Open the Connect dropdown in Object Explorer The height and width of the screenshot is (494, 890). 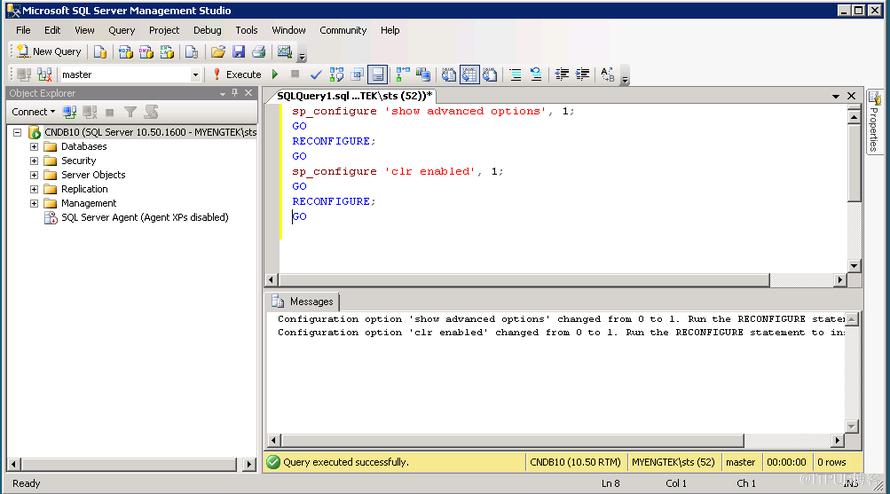tap(33, 112)
